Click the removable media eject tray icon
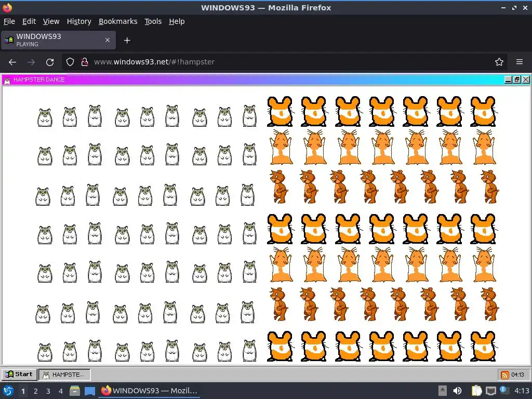The width and height of the screenshot is (532, 399). point(443,391)
